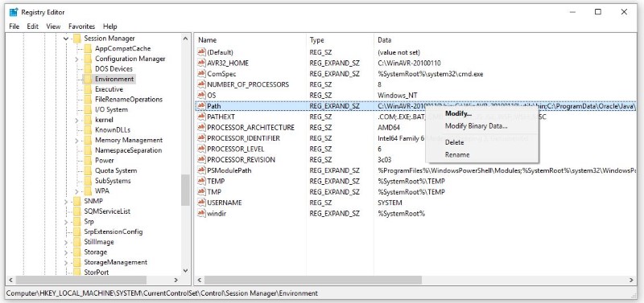The image size is (644, 303).
Task: Select the I/O System key
Action: click(111, 109)
